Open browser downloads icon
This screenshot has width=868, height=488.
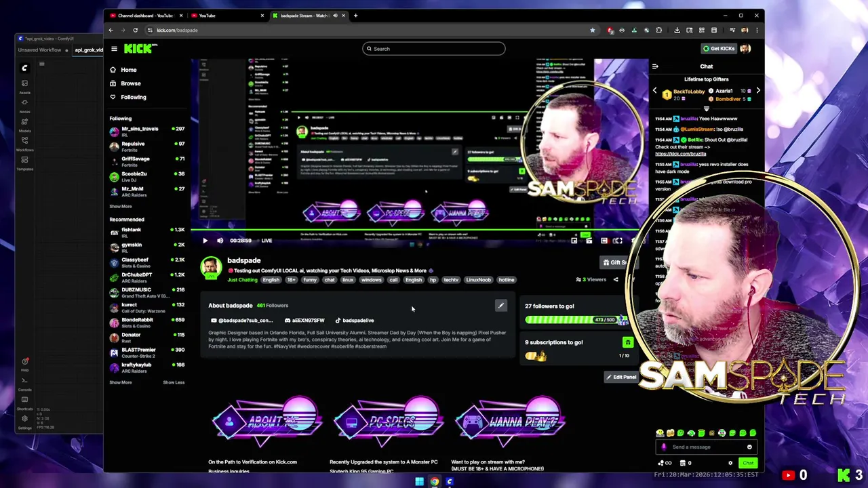point(677,30)
